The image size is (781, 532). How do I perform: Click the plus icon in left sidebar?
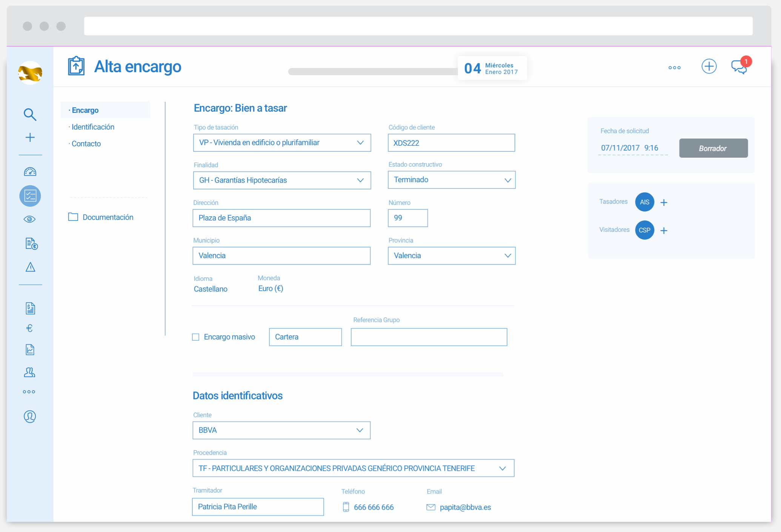point(30,137)
